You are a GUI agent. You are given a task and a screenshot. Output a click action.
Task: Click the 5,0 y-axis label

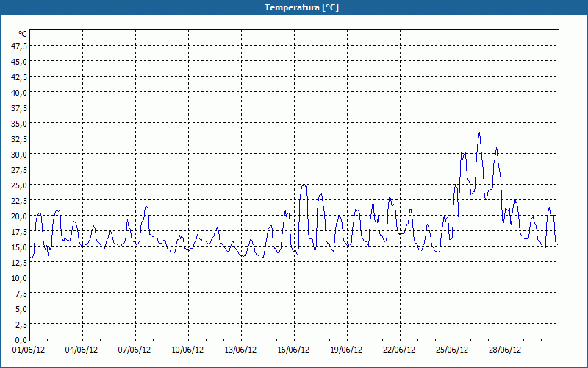click(21, 309)
